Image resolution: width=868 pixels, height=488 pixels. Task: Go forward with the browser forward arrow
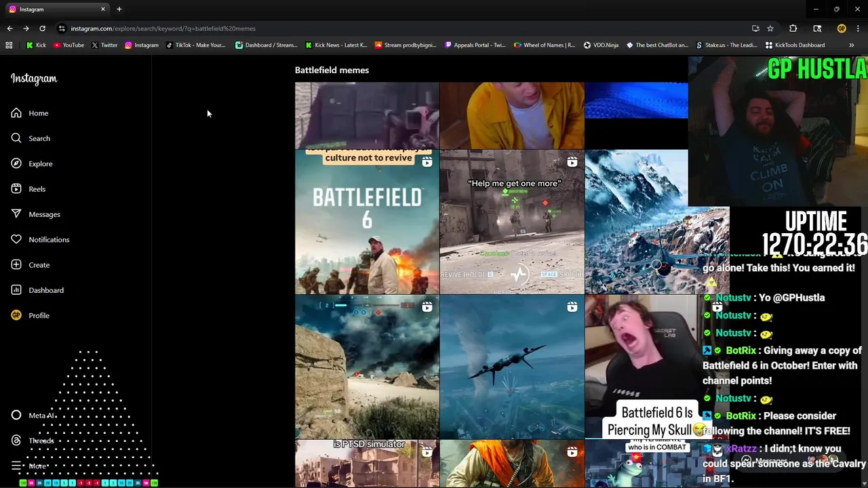click(26, 28)
